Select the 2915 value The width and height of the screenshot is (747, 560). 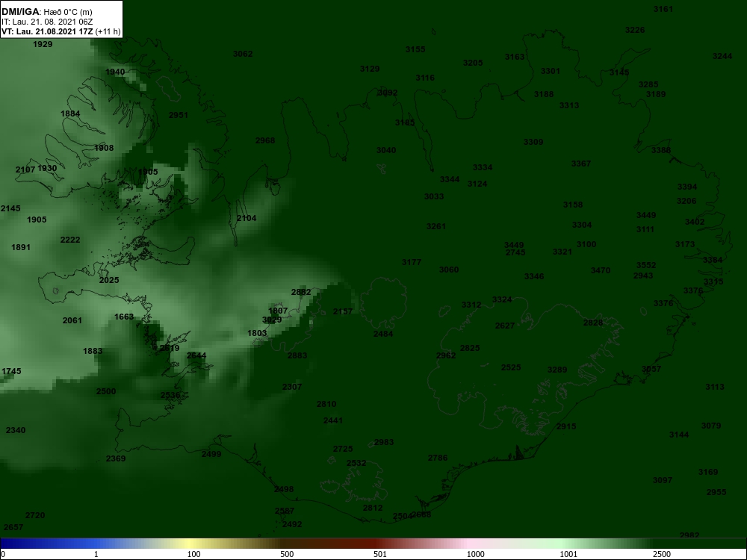point(566,426)
